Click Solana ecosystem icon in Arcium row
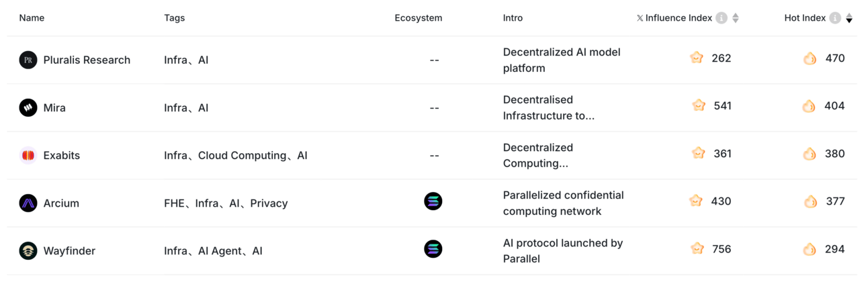This screenshot has height=282, width=868. click(433, 201)
